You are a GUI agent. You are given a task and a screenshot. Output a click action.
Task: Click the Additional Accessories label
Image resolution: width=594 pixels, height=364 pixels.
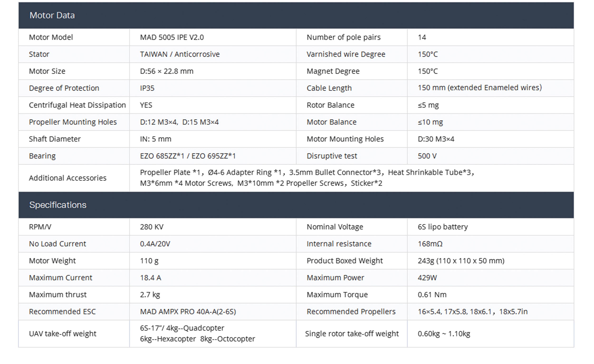tap(67, 178)
